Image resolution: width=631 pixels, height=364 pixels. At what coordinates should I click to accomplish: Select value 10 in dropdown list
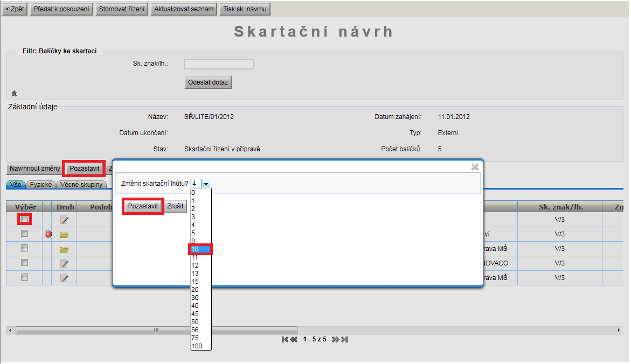[x=200, y=249]
